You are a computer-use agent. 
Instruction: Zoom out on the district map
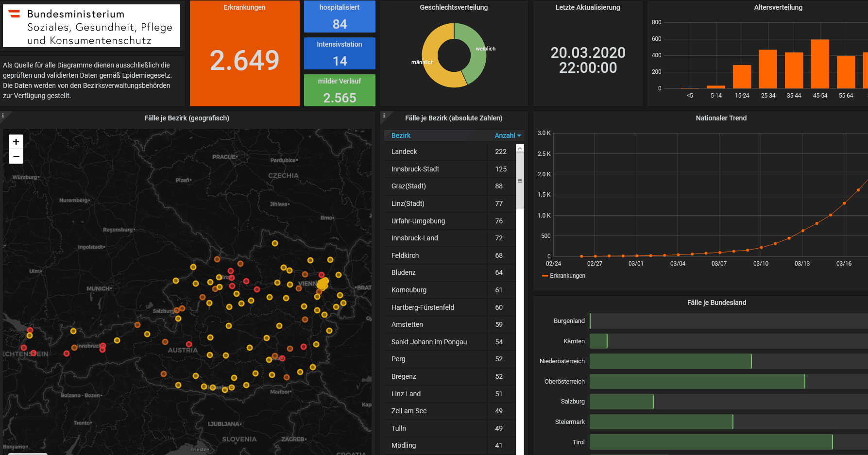(16, 156)
